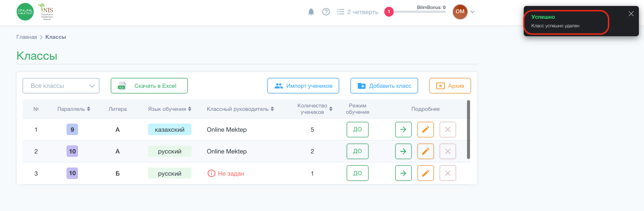
Task: Click letter Б in row 3
Action: [118, 173]
